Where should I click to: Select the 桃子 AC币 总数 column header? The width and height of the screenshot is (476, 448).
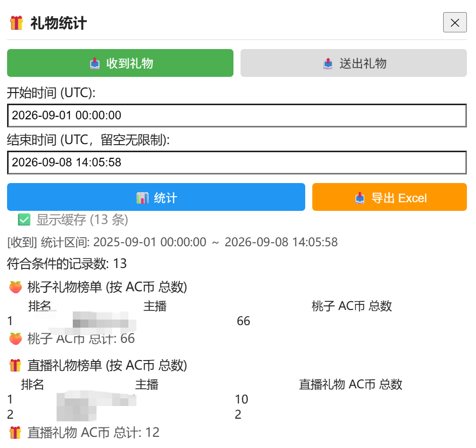(352, 306)
